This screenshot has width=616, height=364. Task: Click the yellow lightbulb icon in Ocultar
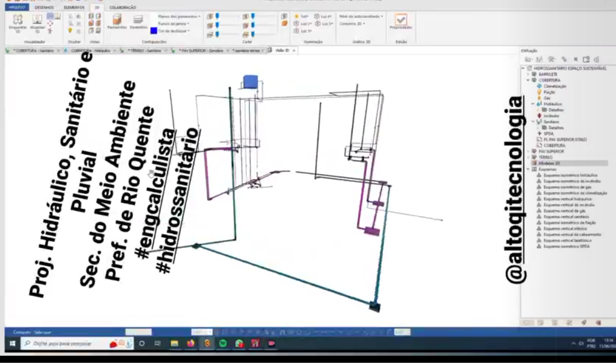coord(70,30)
